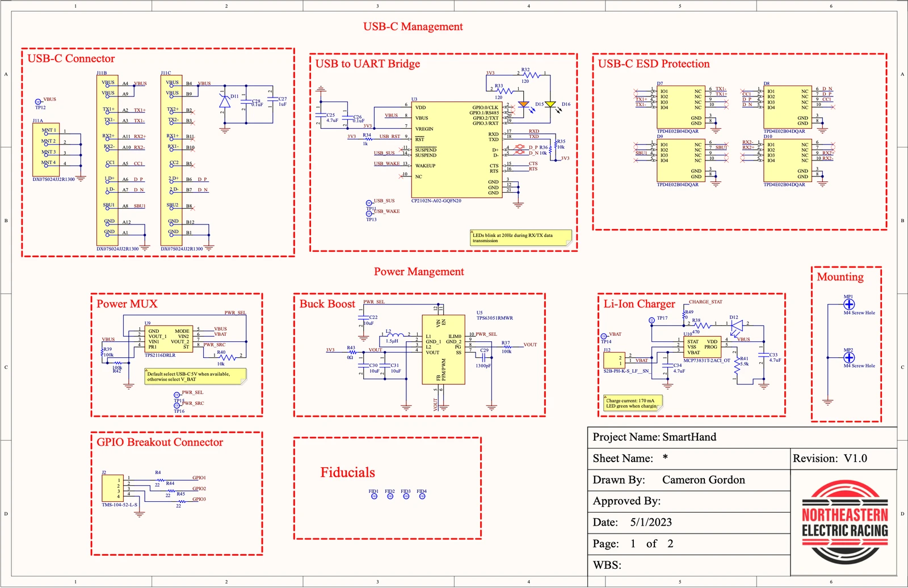Select fiducial FID4
Screen dimensions: 908x588
[422, 496]
